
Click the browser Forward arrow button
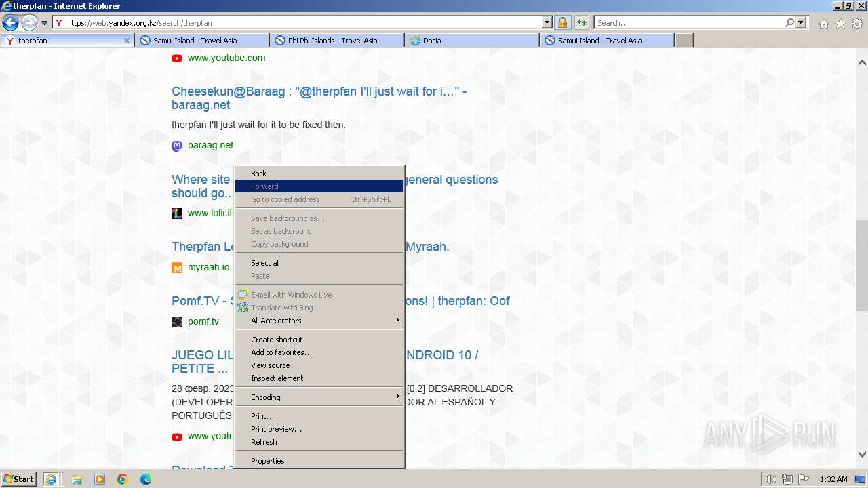[x=29, y=23]
